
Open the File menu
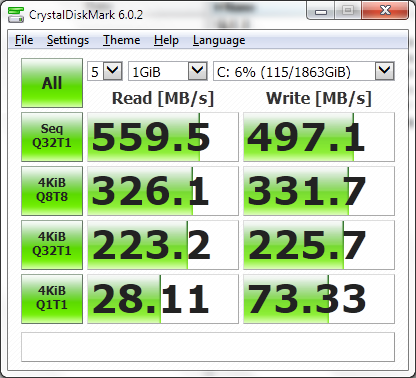pyautogui.click(x=24, y=40)
